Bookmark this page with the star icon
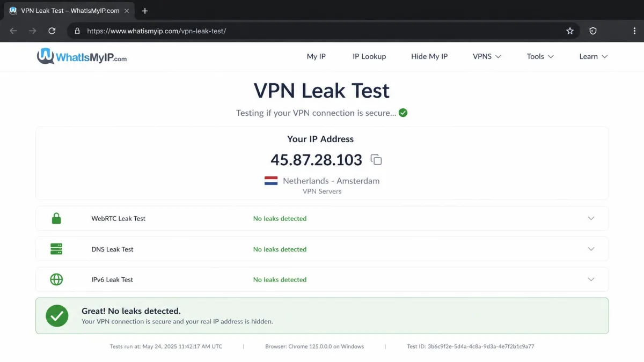 tap(570, 31)
